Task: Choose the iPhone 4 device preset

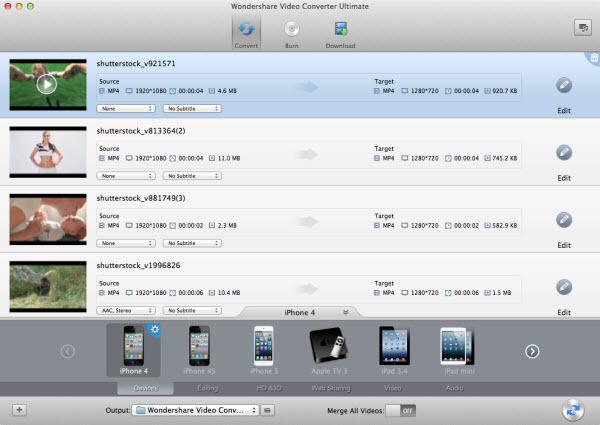Action: tap(134, 350)
